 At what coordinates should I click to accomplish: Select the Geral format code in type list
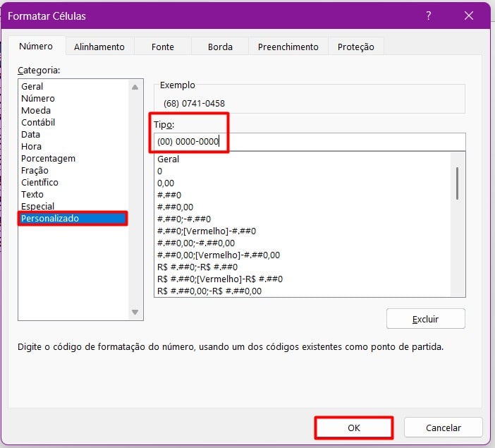point(302,159)
